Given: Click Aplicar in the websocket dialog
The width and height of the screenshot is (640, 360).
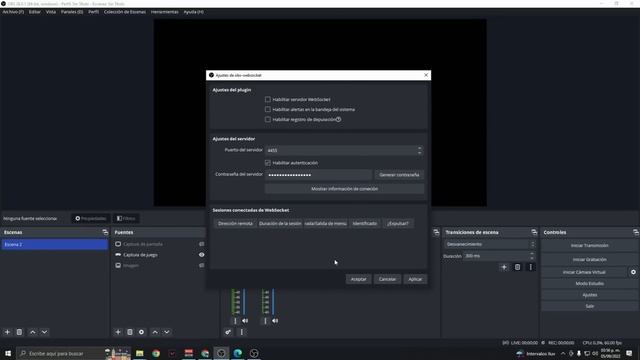Looking at the screenshot, I should coord(415,279).
